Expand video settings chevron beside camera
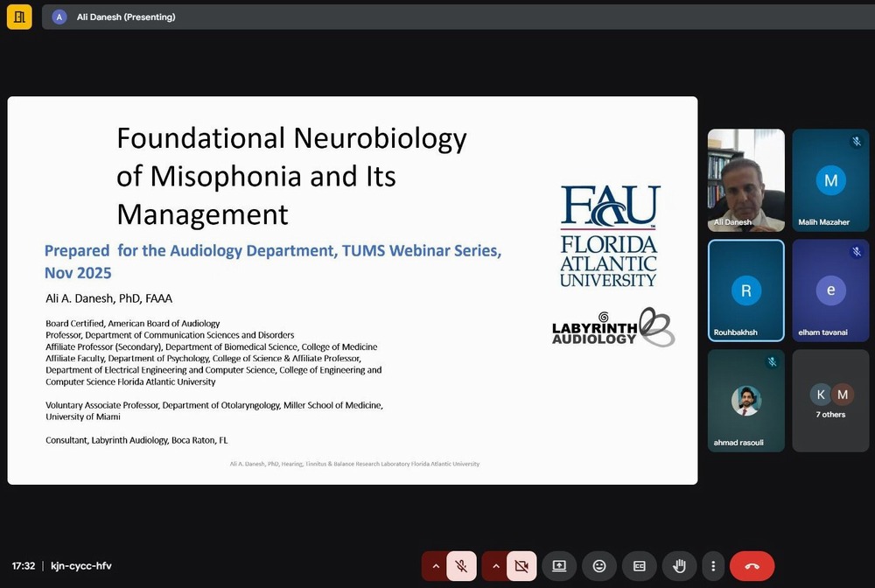 coord(496,566)
